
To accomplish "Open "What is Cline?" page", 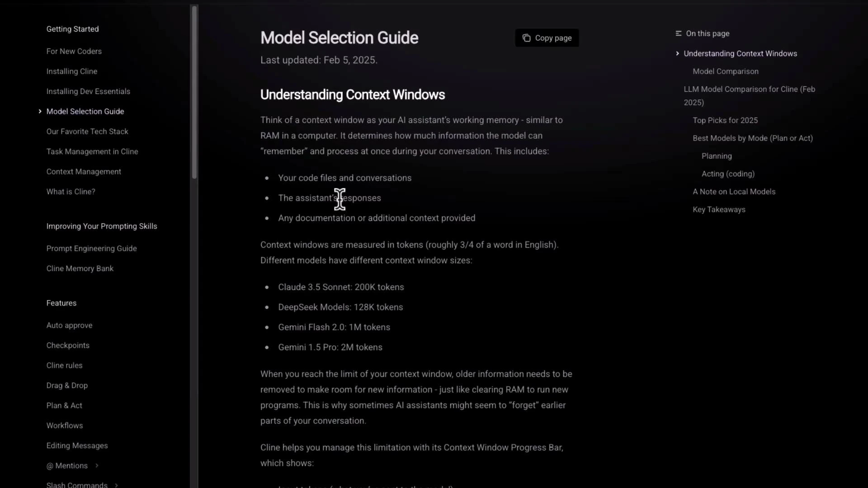I will (71, 191).
